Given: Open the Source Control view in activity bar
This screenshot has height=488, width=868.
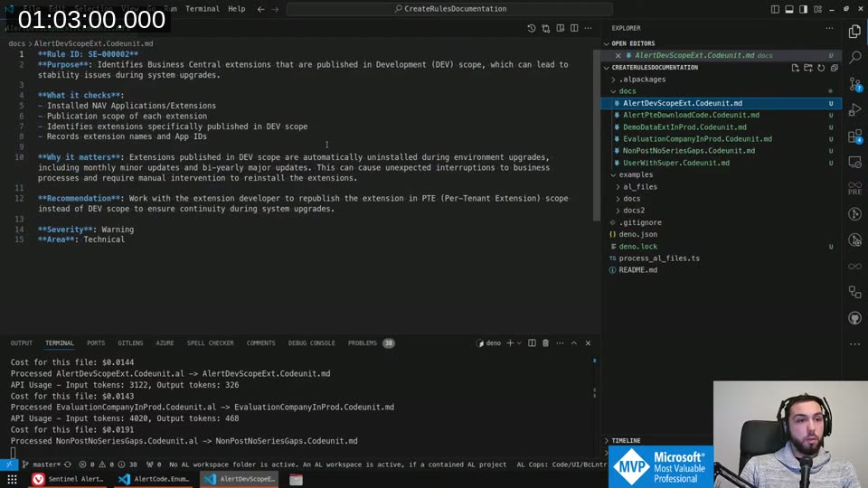Looking at the screenshot, I should [854, 83].
